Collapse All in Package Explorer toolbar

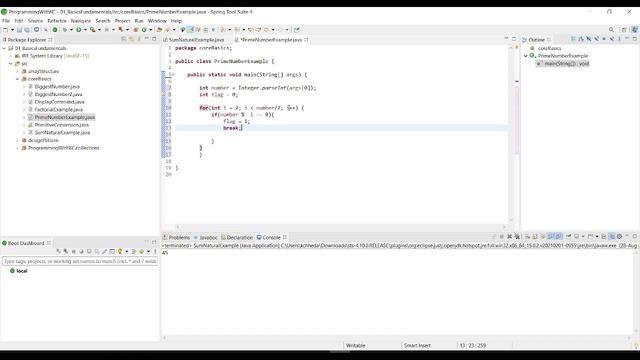pyautogui.click(x=124, y=39)
